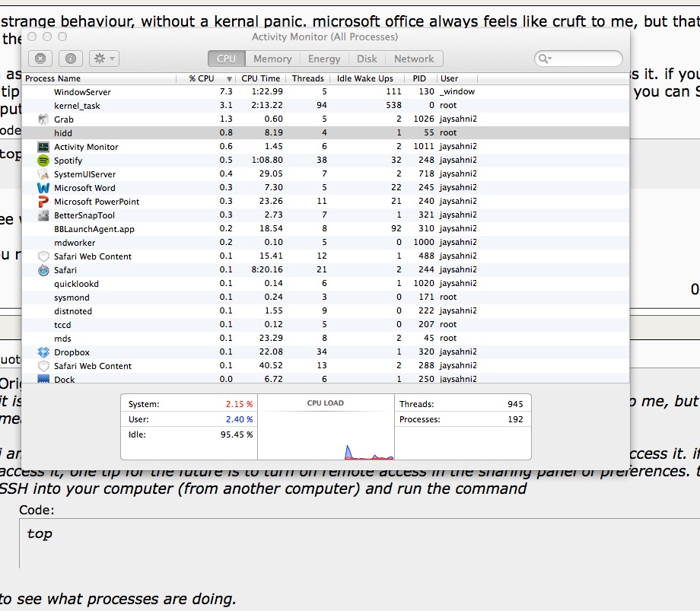
Task: Click the Idle 95.45 % value
Action: pos(236,434)
